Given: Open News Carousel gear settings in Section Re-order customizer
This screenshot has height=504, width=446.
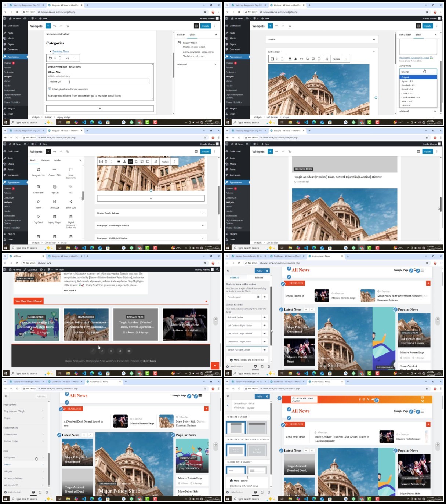Looking at the screenshot, I should click(258, 297).
